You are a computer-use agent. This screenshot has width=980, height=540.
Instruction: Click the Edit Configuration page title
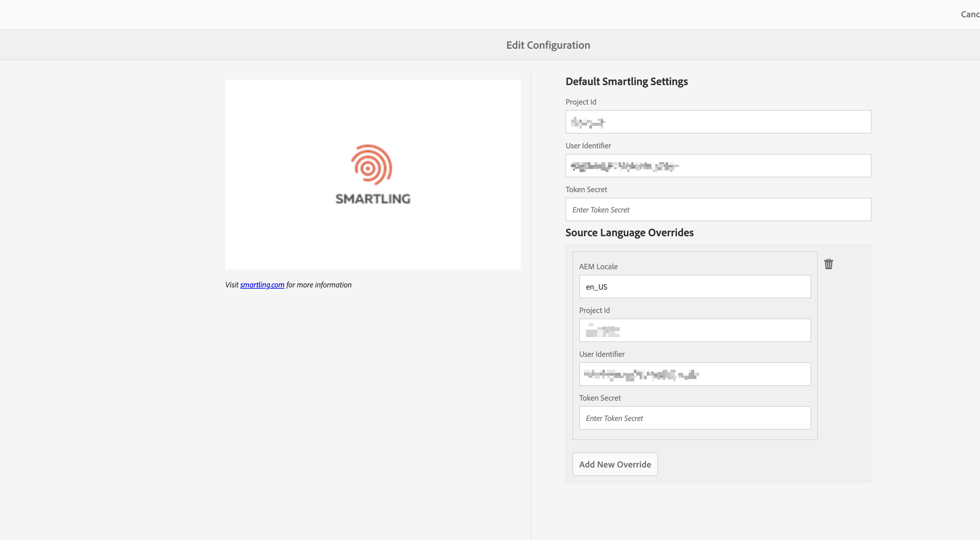[548, 45]
